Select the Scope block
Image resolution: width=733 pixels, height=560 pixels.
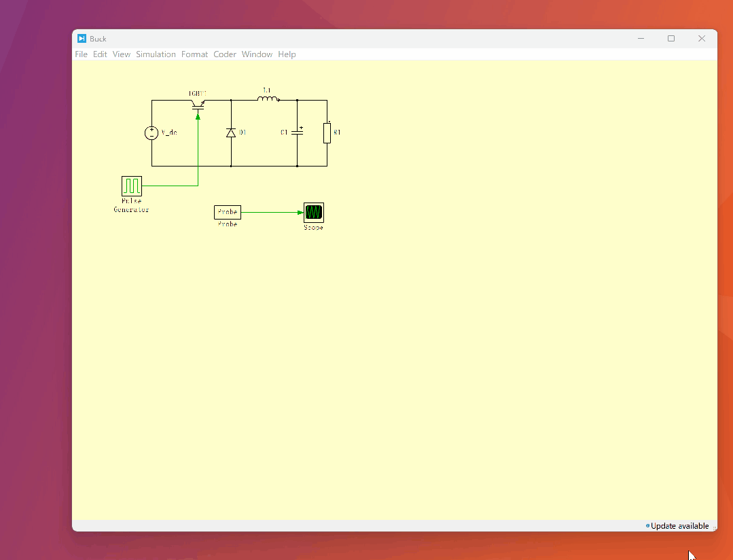[314, 213]
